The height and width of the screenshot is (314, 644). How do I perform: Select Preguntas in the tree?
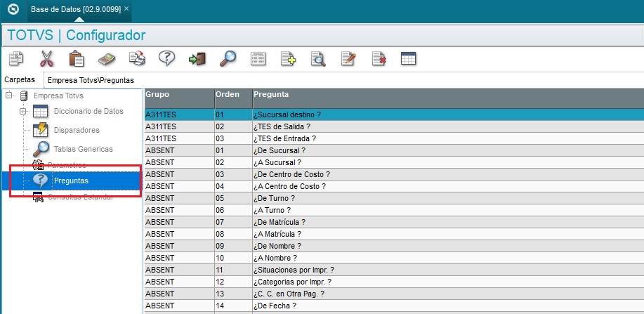tap(71, 181)
